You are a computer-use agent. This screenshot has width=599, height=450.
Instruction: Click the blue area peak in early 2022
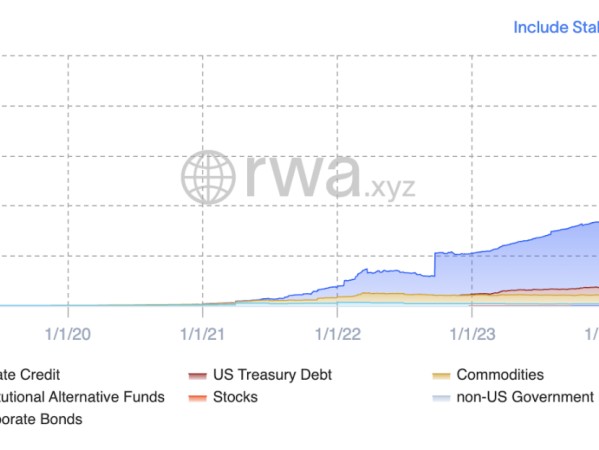point(366,270)
